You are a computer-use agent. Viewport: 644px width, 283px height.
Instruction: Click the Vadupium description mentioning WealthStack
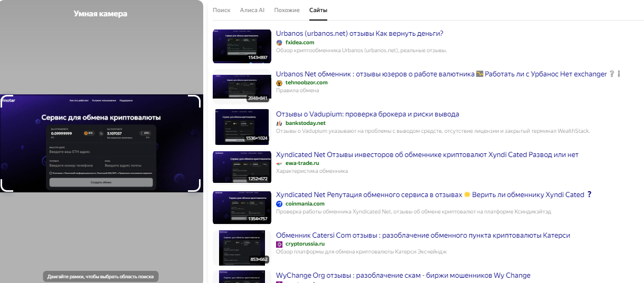(x=433, y=131)
